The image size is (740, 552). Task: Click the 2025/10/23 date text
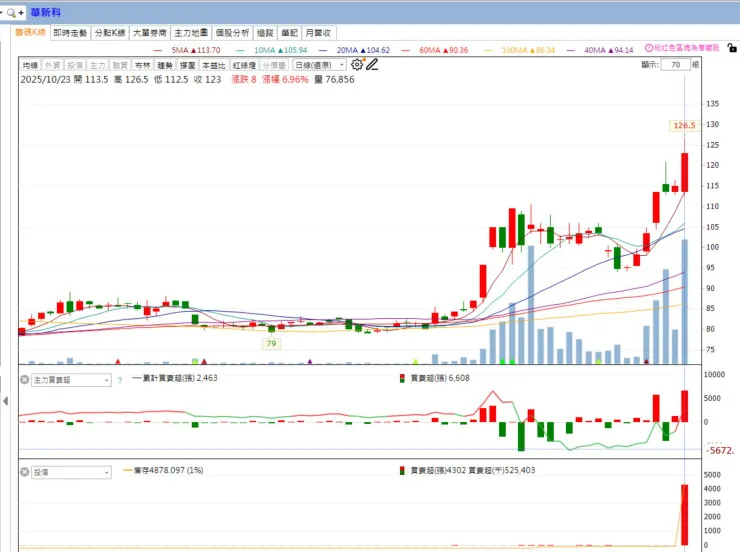tap(45, 79)
